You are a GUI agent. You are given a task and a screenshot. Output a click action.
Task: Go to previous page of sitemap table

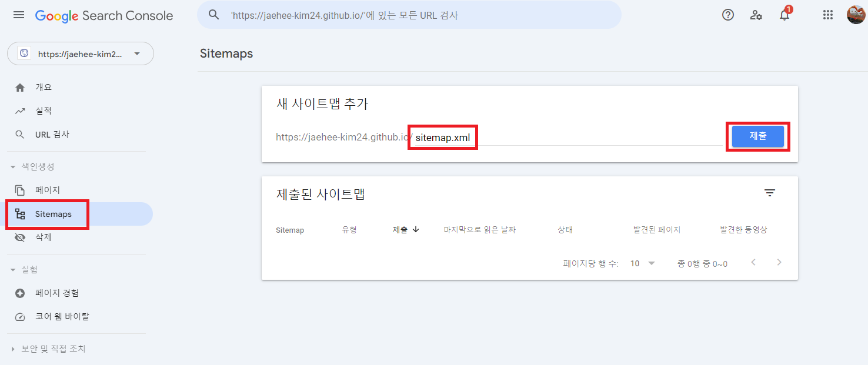pos(753,262)
